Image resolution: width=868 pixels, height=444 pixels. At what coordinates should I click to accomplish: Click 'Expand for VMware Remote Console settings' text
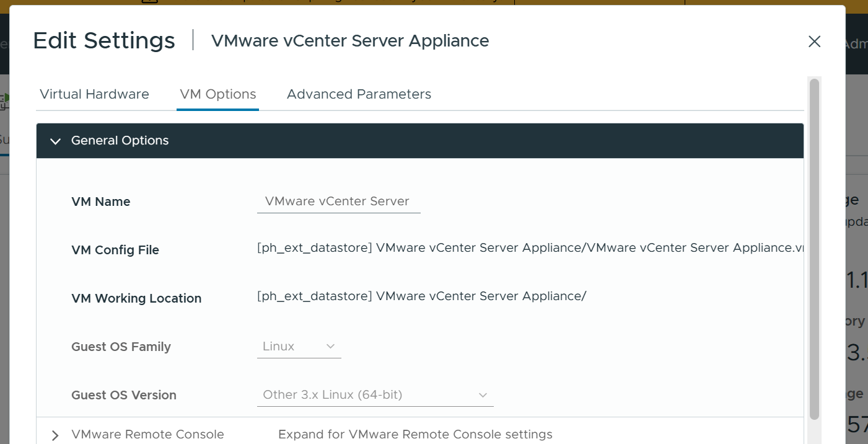point(415,434)
